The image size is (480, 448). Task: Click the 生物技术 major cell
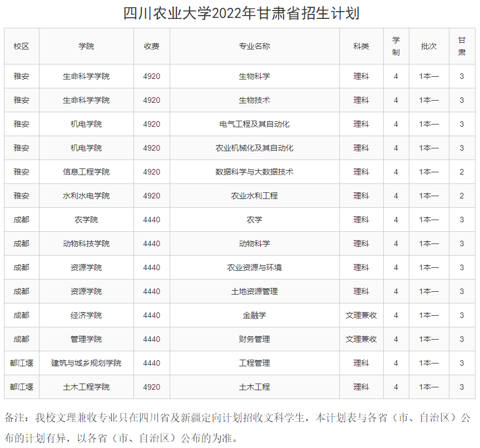click(x=254, y=100)
